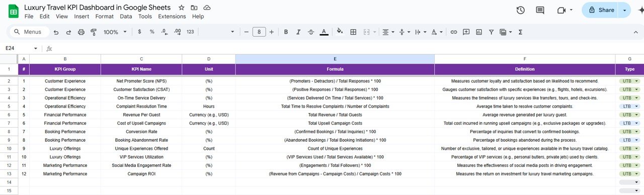Format as currency dollar icon

tap(139, 32)
